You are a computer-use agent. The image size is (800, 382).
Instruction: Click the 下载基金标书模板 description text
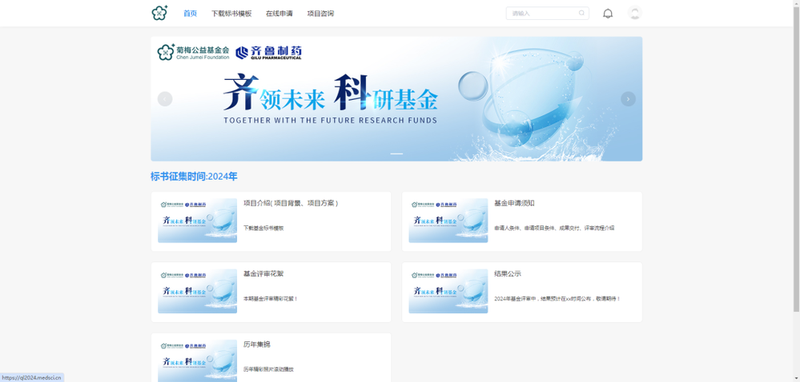(x=264, y=228)
